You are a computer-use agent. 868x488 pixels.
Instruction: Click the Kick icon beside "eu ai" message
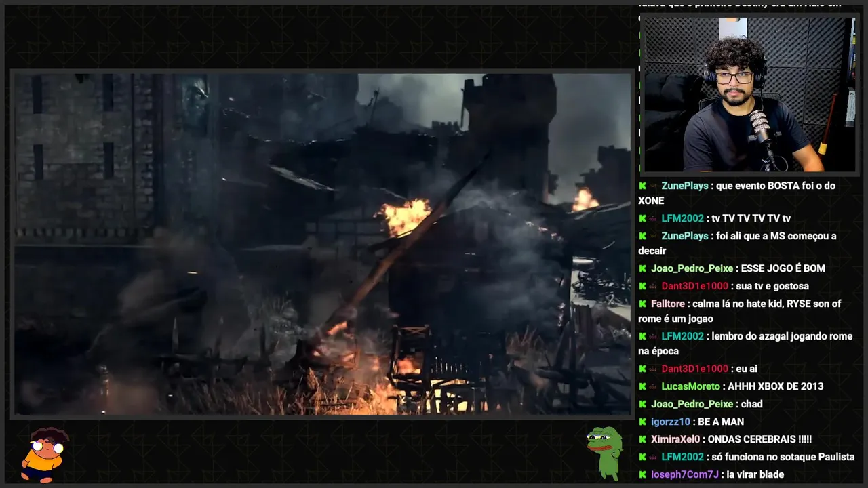642,369
